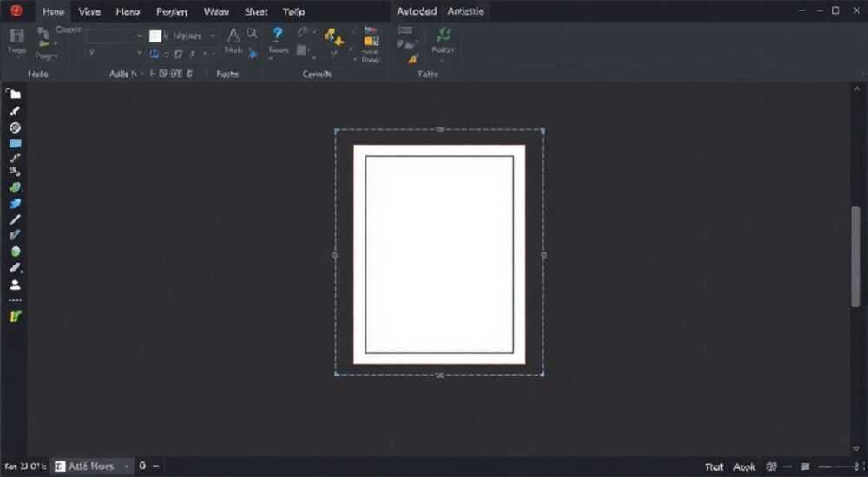Screen dimensions: 868x477
Task: Click the Aook status bar button
Action: point(744,467)
